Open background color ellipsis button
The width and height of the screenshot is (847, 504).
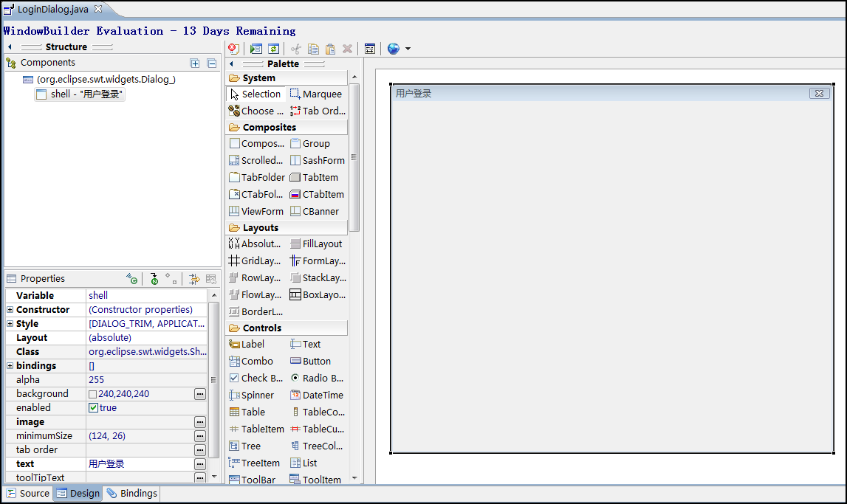199,394
